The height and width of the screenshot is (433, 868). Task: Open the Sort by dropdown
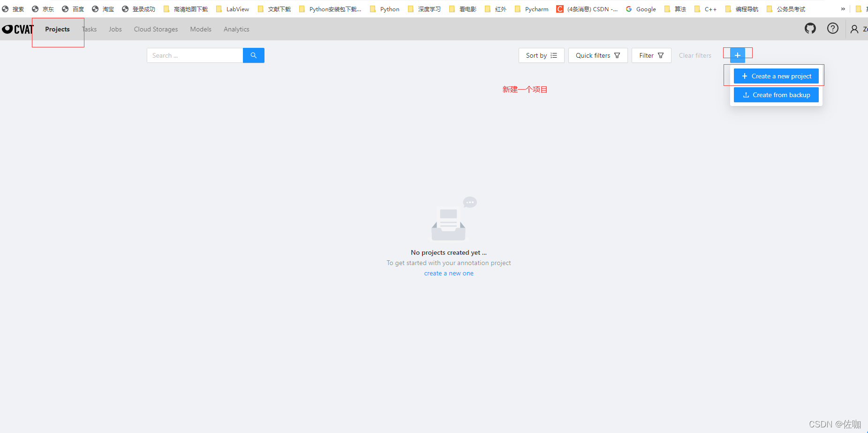541,55
